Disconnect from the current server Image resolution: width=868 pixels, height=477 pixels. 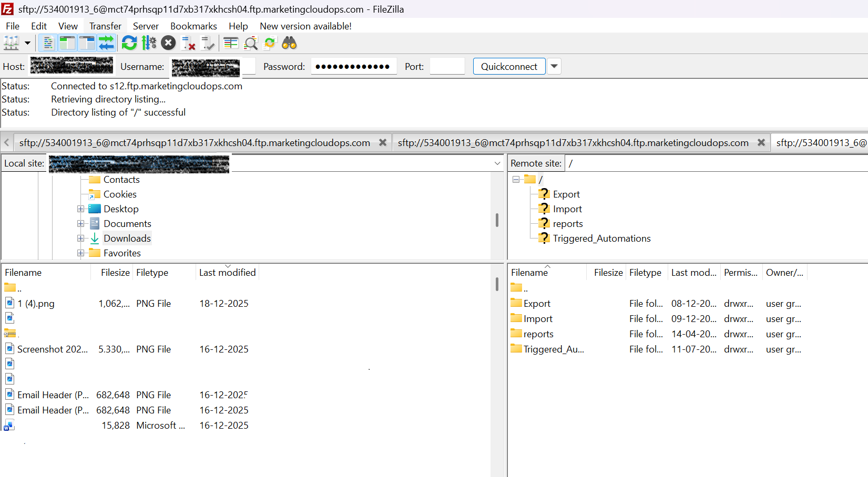[188, 43]
